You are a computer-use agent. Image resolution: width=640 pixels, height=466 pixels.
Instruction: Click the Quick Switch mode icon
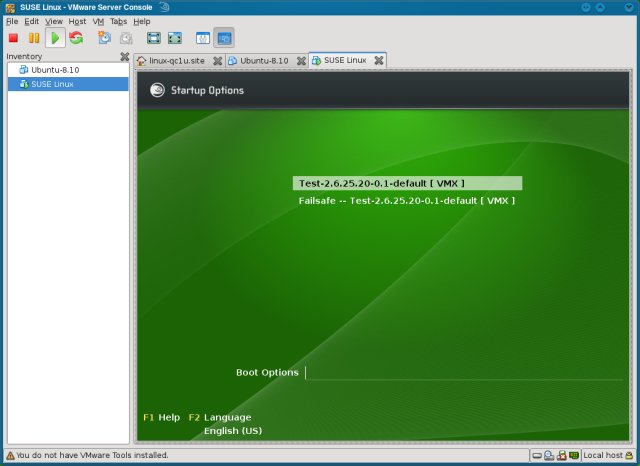(175, 38)
